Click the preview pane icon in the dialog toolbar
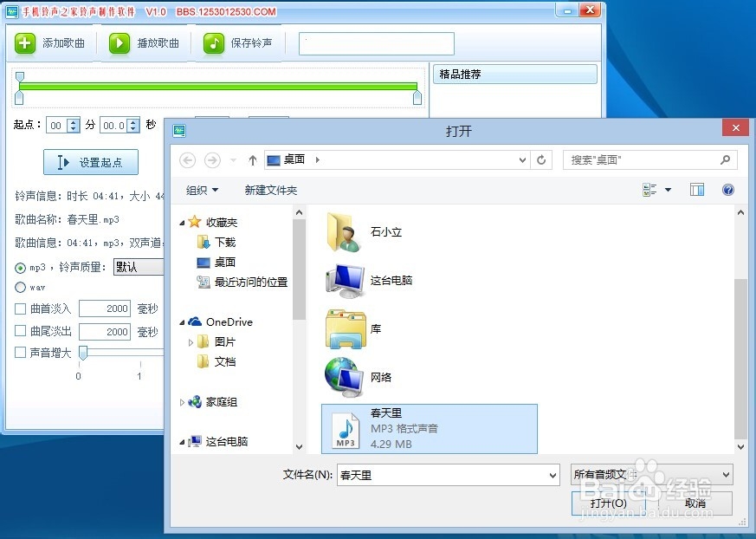 click(697, 189)
